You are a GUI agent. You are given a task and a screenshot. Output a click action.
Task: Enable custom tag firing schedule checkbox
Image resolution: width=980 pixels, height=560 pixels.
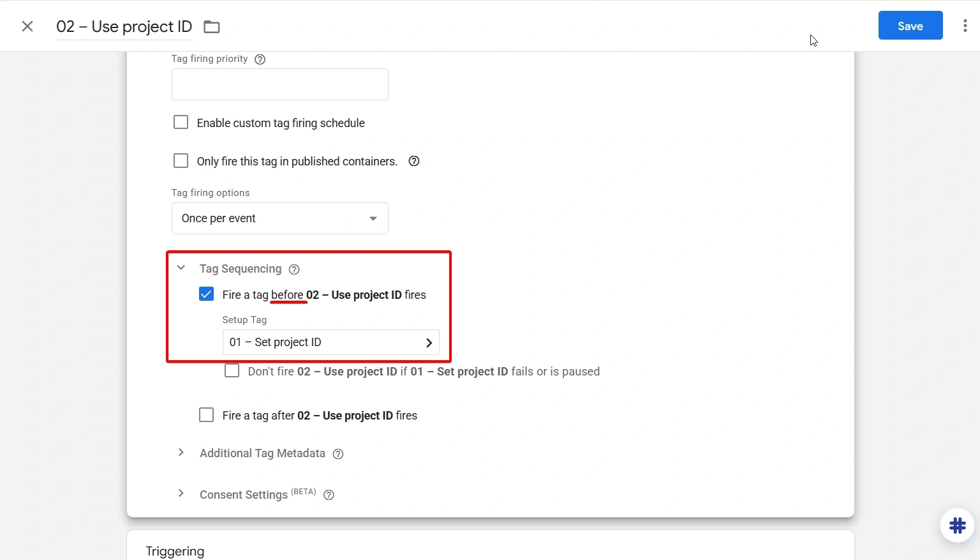[181, 122]
